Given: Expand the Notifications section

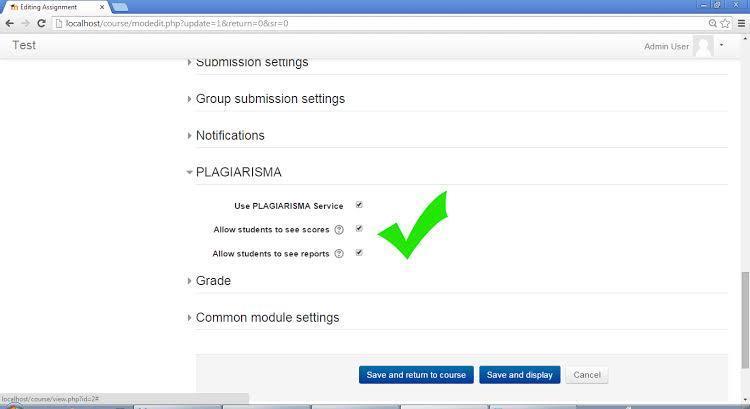Looking at the screenshot, I should (230, 135).
